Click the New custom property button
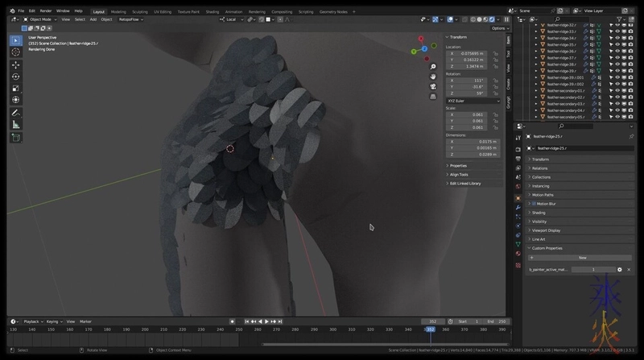Viewport: 644px width, 360px height. pos(582,258)
